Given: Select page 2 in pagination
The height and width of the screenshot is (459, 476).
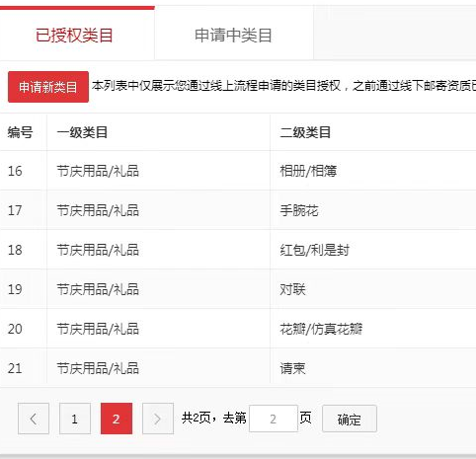Looking at the screenshot, I should click(x=117, y=419).
